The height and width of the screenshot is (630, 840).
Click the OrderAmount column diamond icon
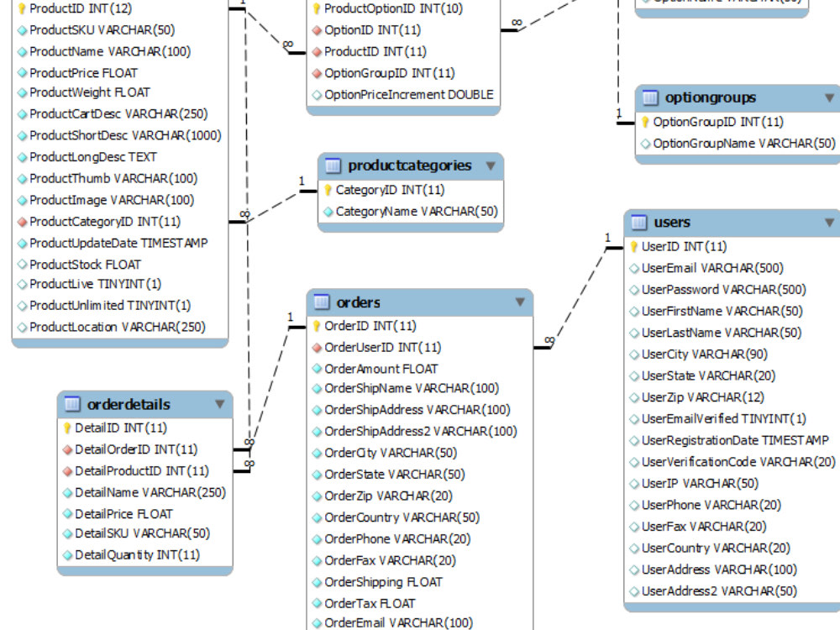click(317, 369)
